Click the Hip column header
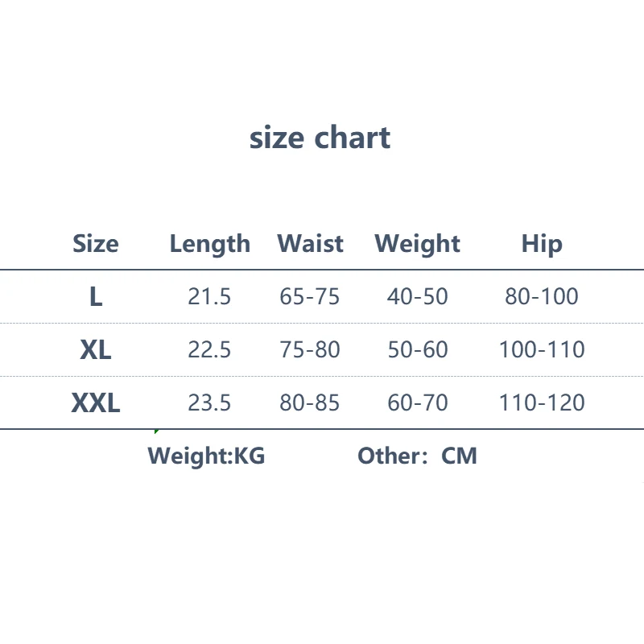 (542, 244)
